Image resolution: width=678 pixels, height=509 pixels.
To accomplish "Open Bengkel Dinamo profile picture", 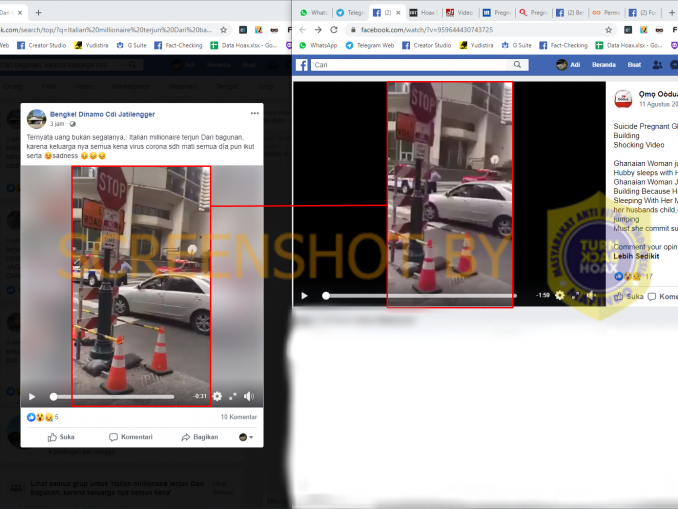I will click(x=36, y=119).
